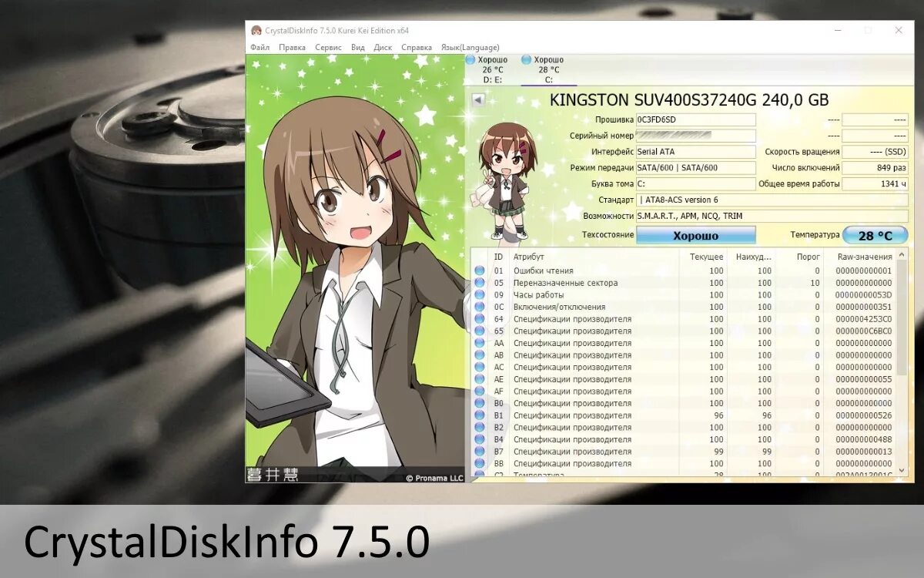
Task: Click the previous disk arrow button
Action: point(477,100)
